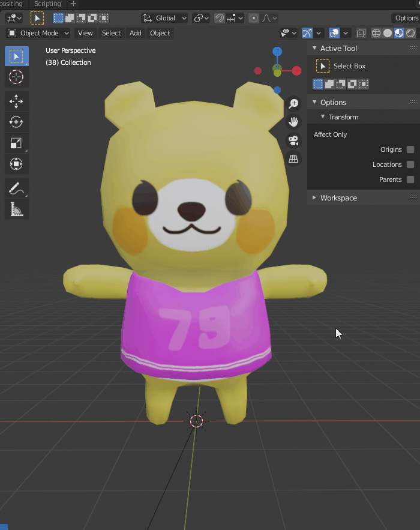
Task: Open the Object menu
Action: click(160, 33)
